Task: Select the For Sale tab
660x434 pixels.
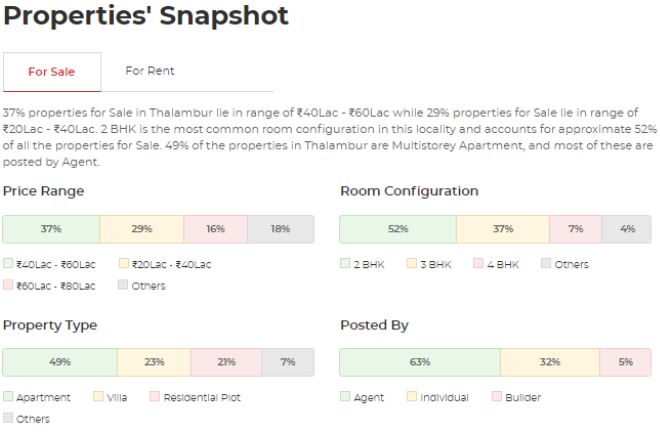Action: click(52, 72)
